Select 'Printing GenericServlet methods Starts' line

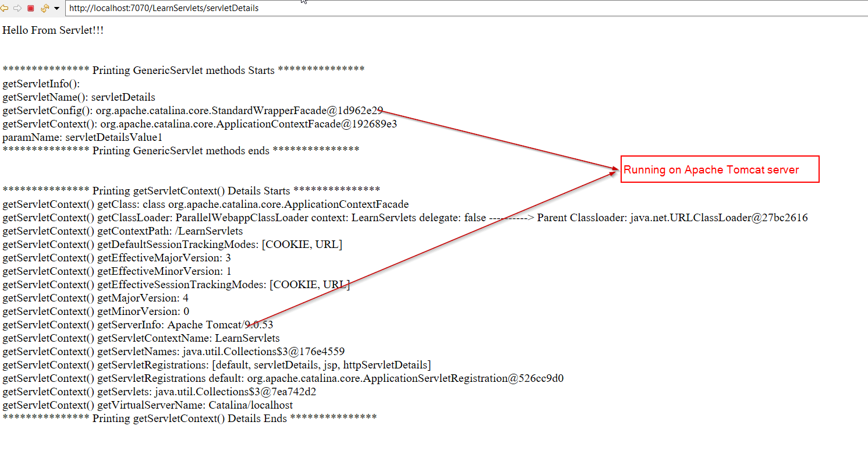point(183,70)
